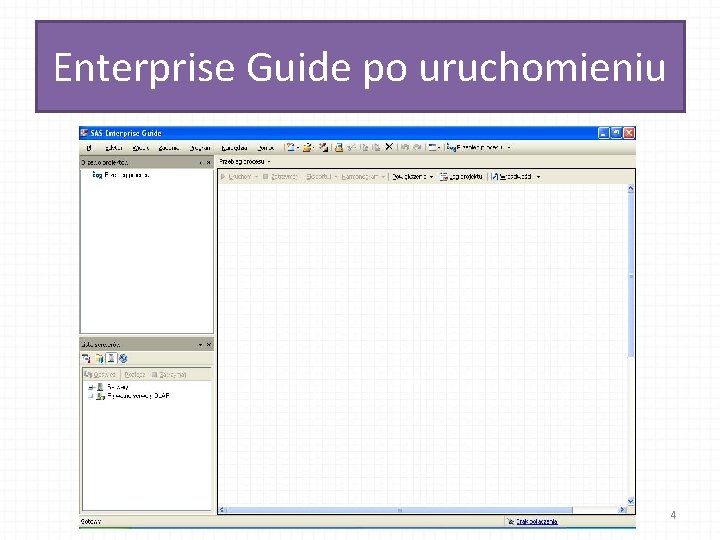Open the Plik menu
This screenshot has height=540, width=720.
pos(89,148)
